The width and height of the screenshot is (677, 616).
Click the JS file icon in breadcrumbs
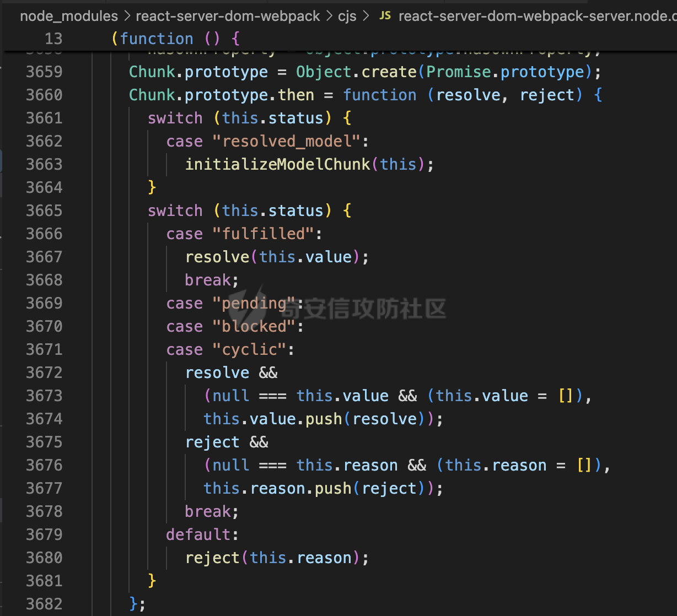click(385, 16)
